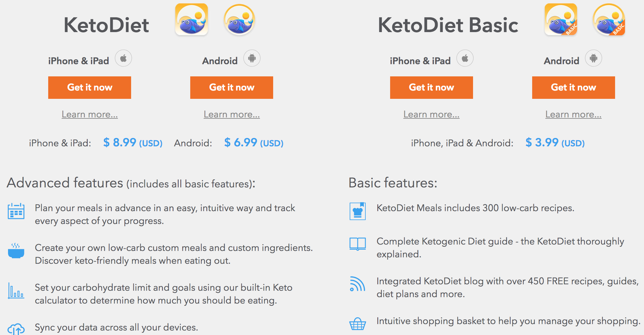Open Learn more for KetoDiet Basic iPhone
644x335 pixels.
432,114
